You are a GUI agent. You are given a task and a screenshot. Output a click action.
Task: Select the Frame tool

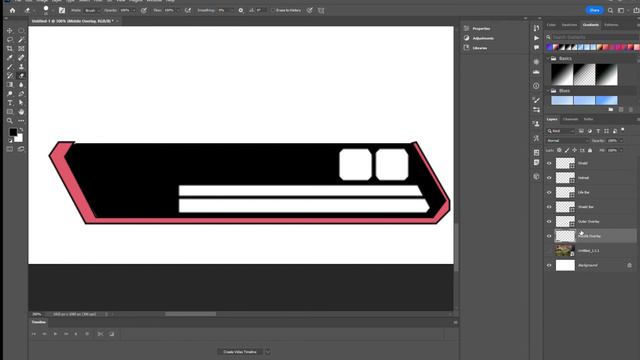pos(21,49)
